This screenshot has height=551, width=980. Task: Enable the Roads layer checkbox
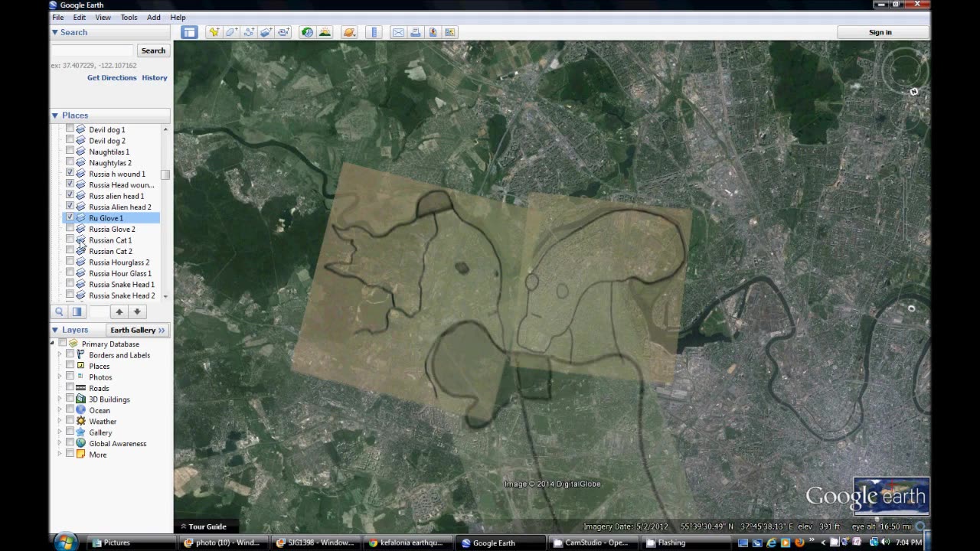click(70, 388)
